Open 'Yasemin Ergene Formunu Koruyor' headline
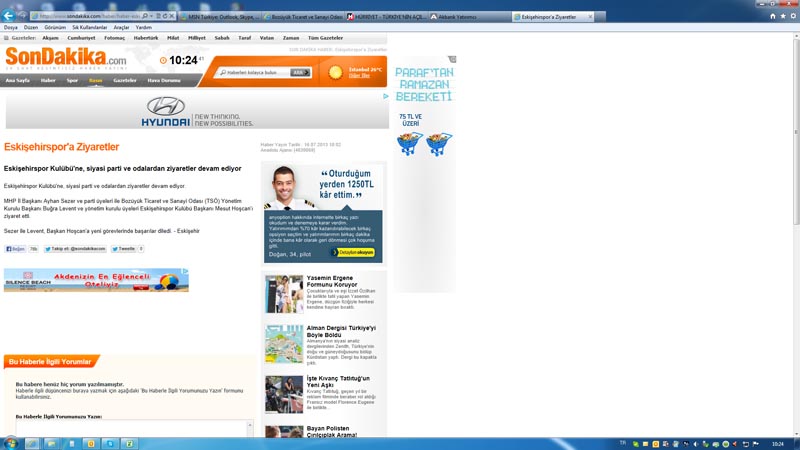 [332, 281]
